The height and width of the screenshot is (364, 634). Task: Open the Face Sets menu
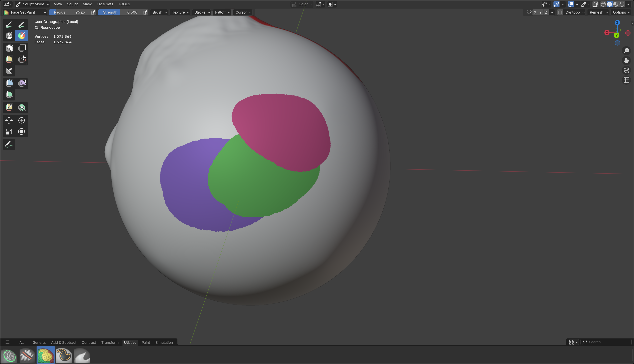(x=105, y=4)
